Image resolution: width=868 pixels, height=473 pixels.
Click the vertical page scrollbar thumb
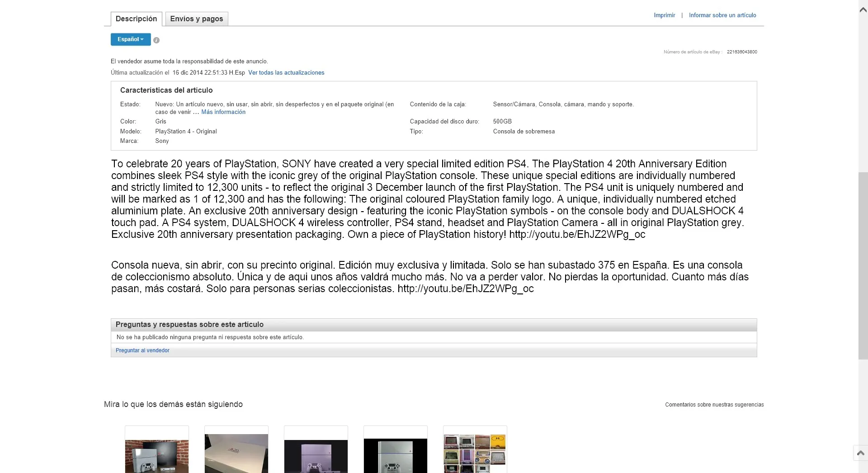(863, 266)
